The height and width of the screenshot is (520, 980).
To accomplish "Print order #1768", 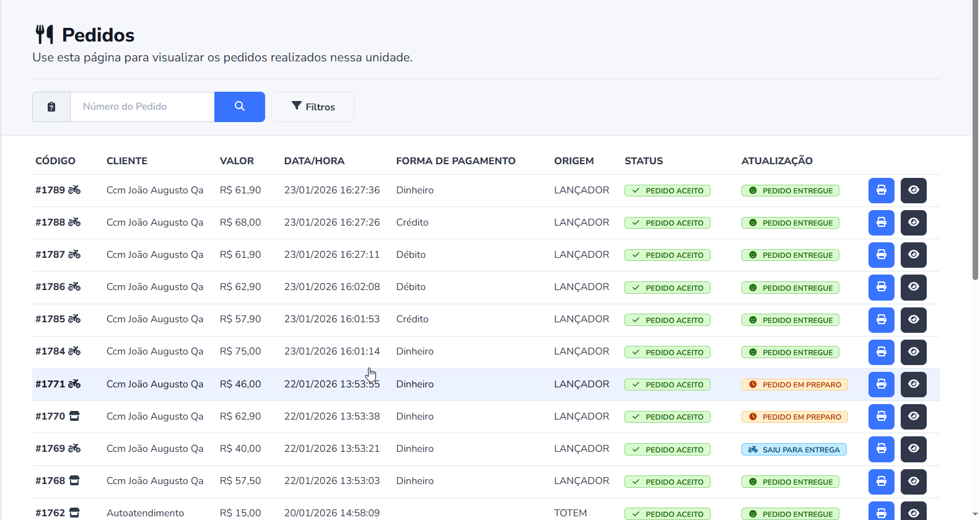I will click(x=881, y=481).
